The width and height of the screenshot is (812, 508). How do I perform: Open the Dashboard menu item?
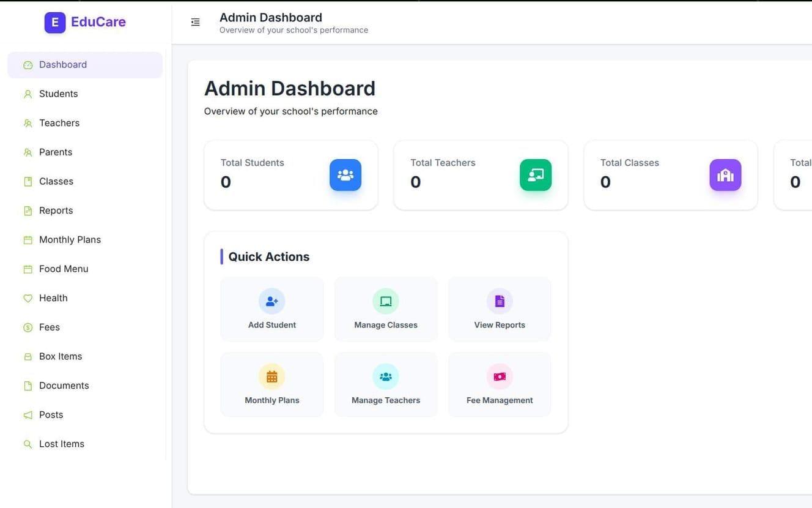pyautogui.click(x=85, y=65)
